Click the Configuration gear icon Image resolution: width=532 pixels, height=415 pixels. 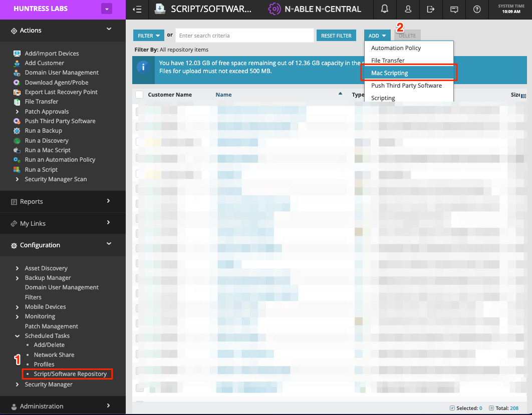pyautogui.click(x=14, y=245)
